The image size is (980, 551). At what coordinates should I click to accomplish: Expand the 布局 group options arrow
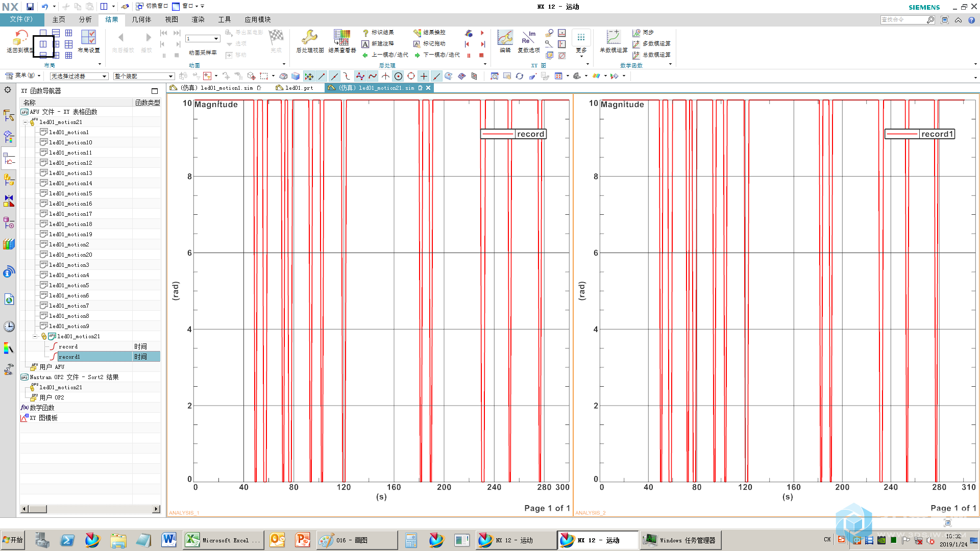100,64
